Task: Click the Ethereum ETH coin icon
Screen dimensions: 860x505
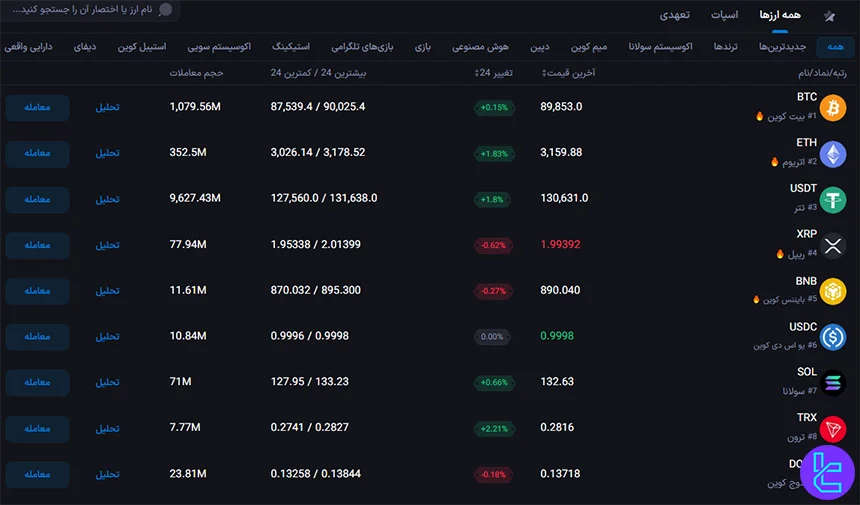Action: [x=832, y=154]
